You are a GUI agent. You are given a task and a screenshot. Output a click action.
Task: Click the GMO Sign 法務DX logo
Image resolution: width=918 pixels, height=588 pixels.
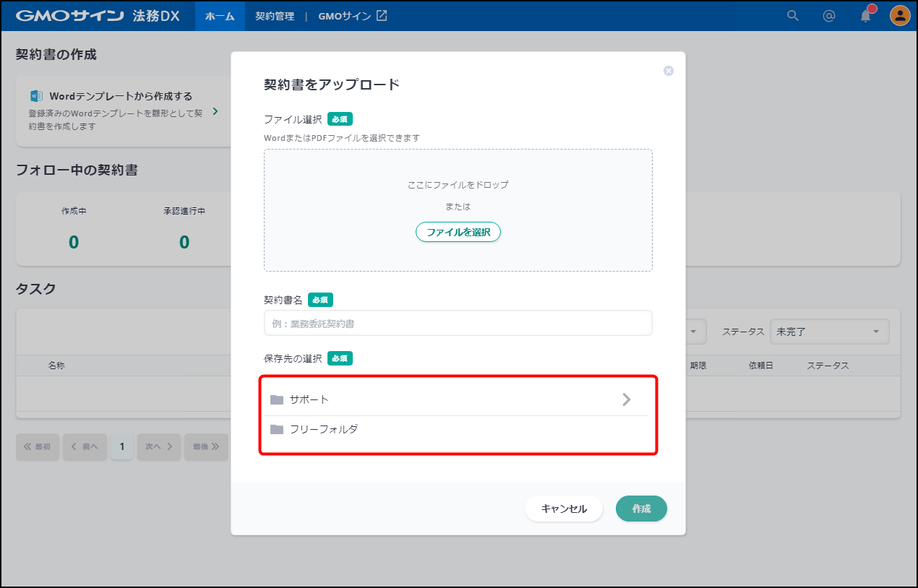point(98,16)
